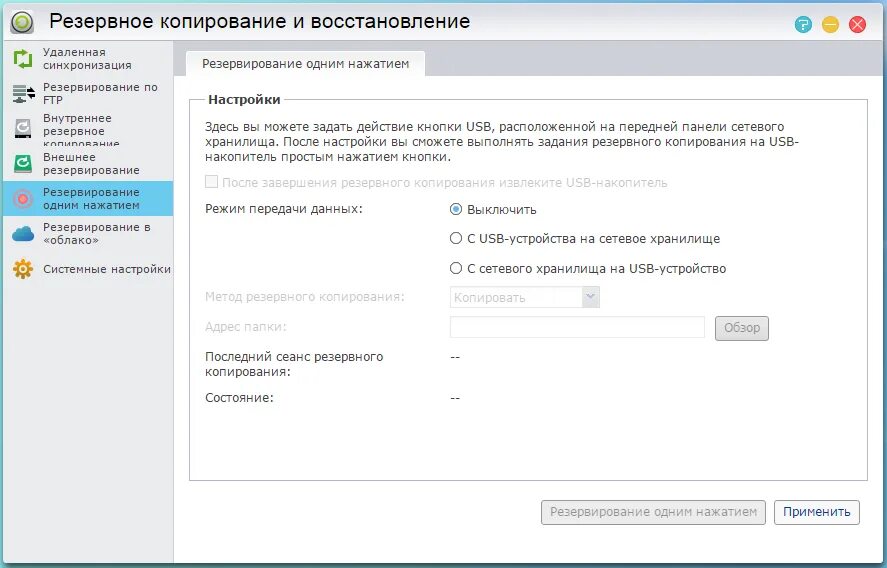Screen dimensions: 887x568
Task: Go to Внешнее резервирование section
Action: click(x=88, y=163)
